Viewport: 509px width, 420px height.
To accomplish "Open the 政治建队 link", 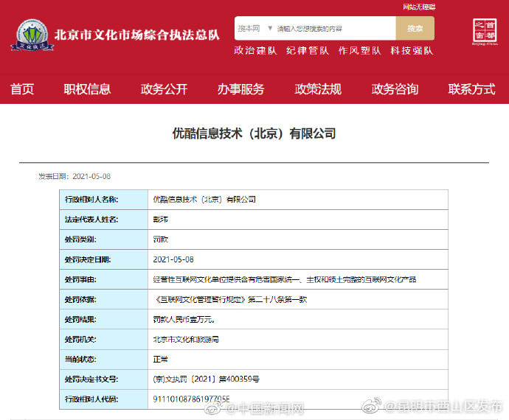I will (x=255, y=51).
